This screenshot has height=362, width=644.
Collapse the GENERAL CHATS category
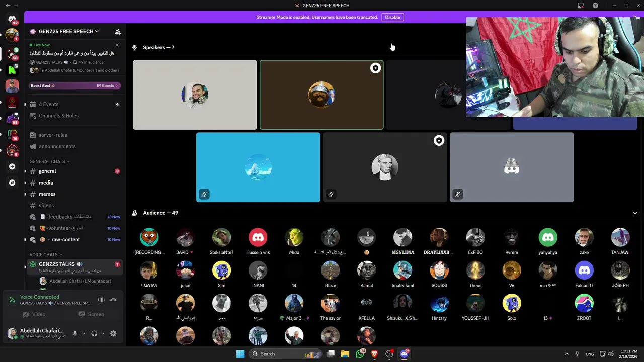(49, 161)
